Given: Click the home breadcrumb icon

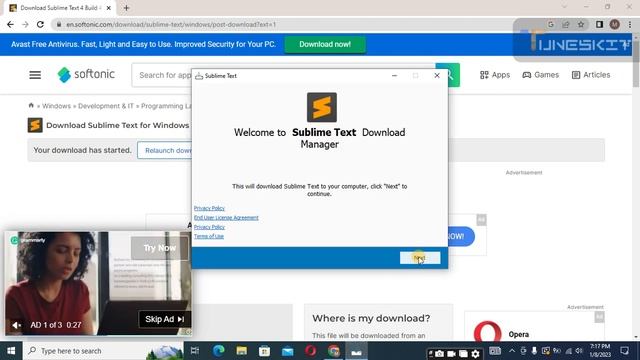Looking at the screenshot, I should 31,105.
